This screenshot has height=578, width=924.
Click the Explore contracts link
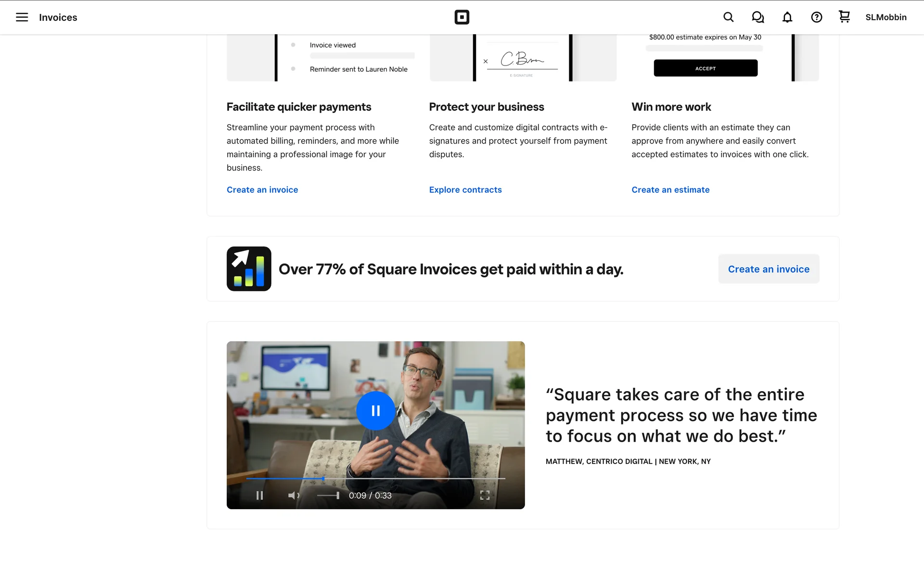[x=465, y=190]
